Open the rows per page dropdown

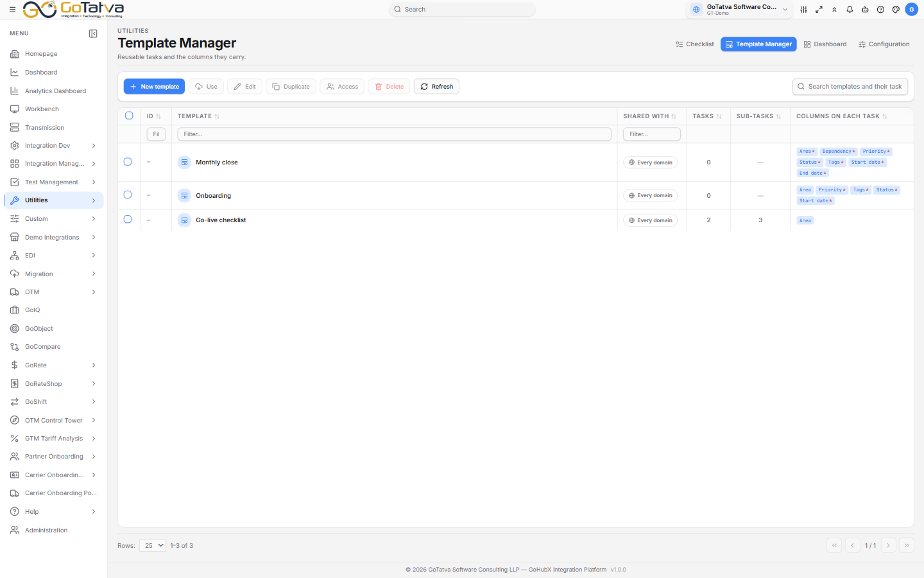(x=153, y=545)
